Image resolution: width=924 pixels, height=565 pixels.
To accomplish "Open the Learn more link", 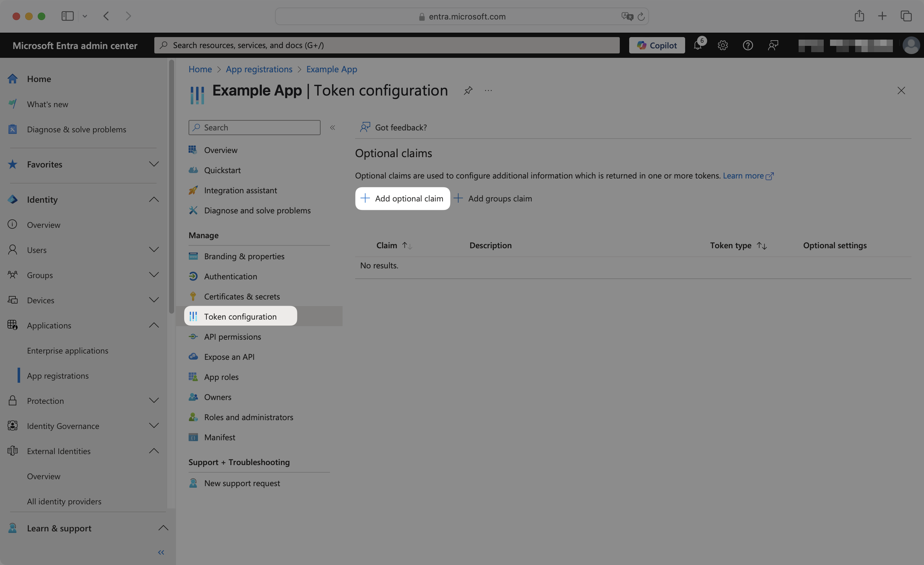I will pos(744,175).
